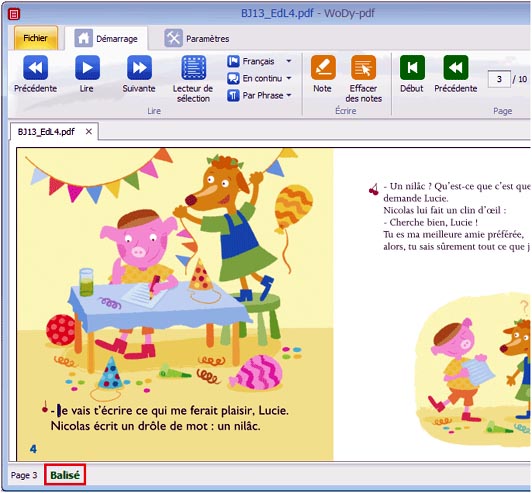
Task: Click the En continu speech bubble icon
Action: (233, 78)
